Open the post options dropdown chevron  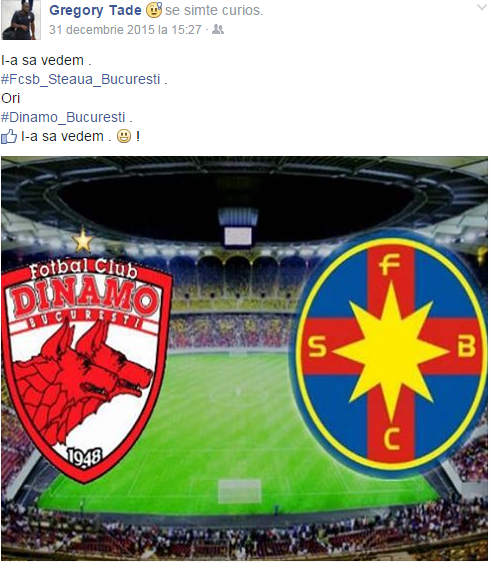coord(482,8)
